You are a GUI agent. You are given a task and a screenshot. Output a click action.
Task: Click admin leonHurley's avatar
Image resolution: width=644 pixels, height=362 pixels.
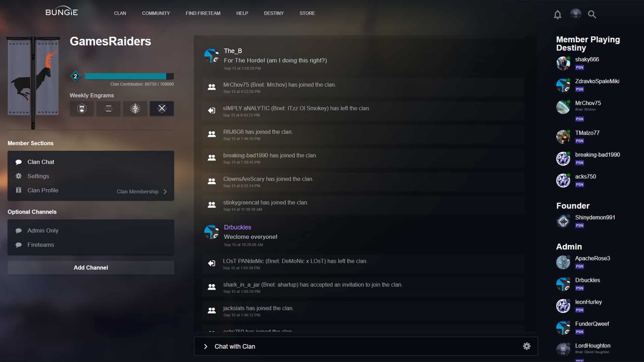563,306
